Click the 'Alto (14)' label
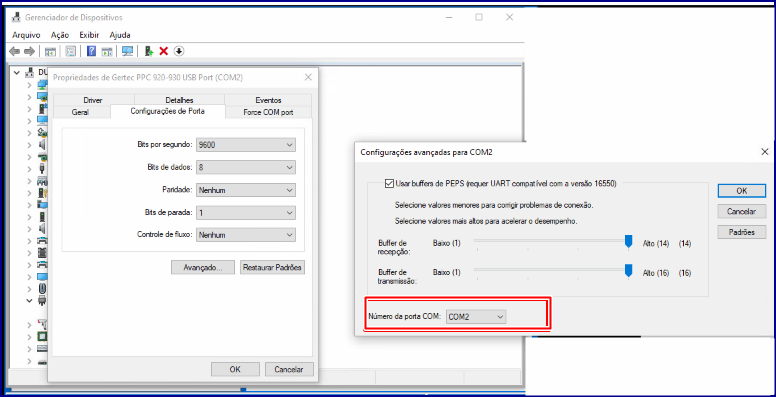The width and height of the screenshot is (776, 397). (656, 244)
